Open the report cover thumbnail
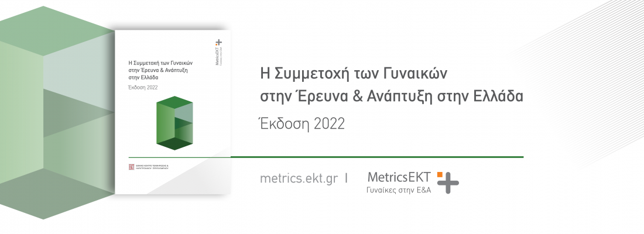 173,112
